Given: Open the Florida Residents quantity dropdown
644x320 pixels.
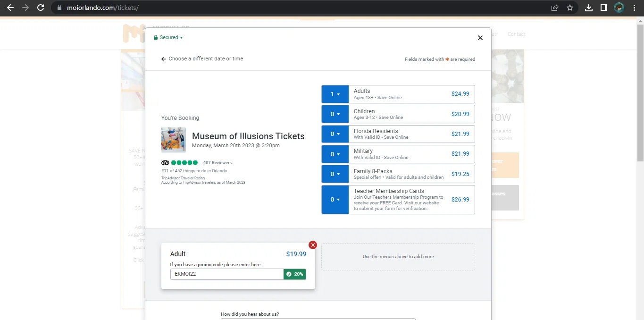Looking at the screenshot, I should 335,134.
